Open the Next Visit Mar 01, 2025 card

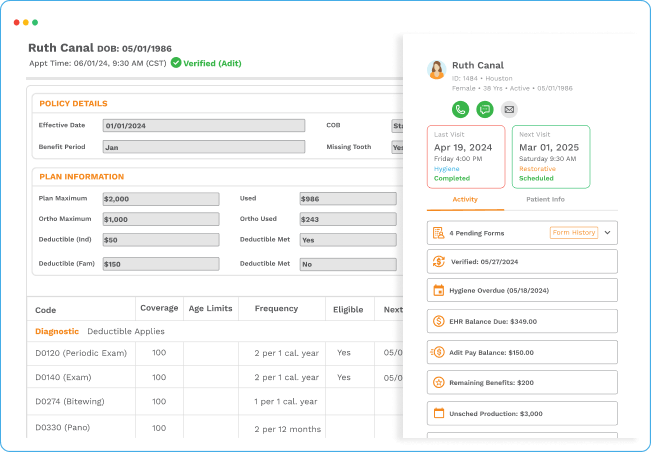(551, 157)
